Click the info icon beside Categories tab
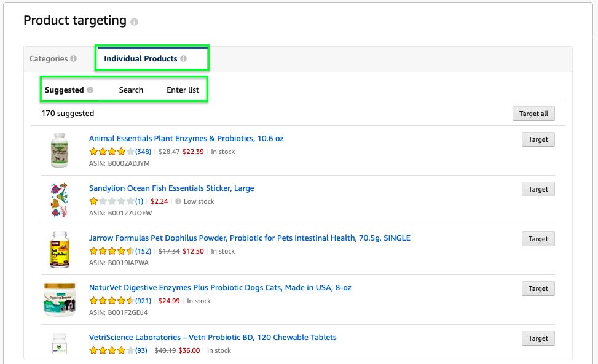Viewport: 598px width, 364px height. [x=74, y=59]
